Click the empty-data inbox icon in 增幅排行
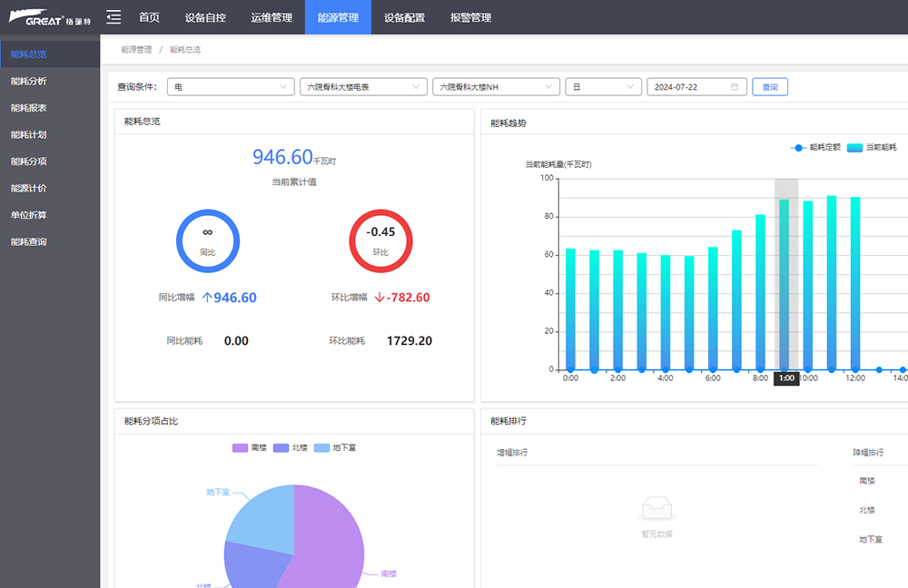The width and height of the screenshot is (908, 588). [656, 509]
